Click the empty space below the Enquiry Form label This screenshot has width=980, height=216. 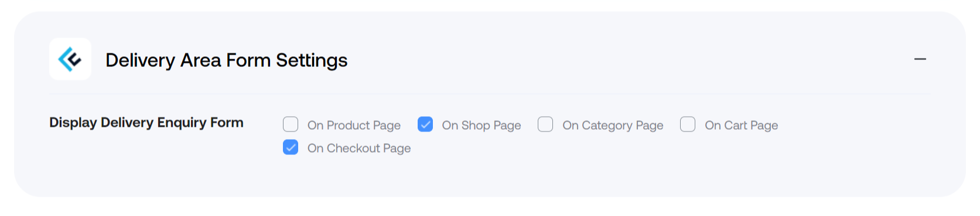pyautogui.click(x=146, y=158)
